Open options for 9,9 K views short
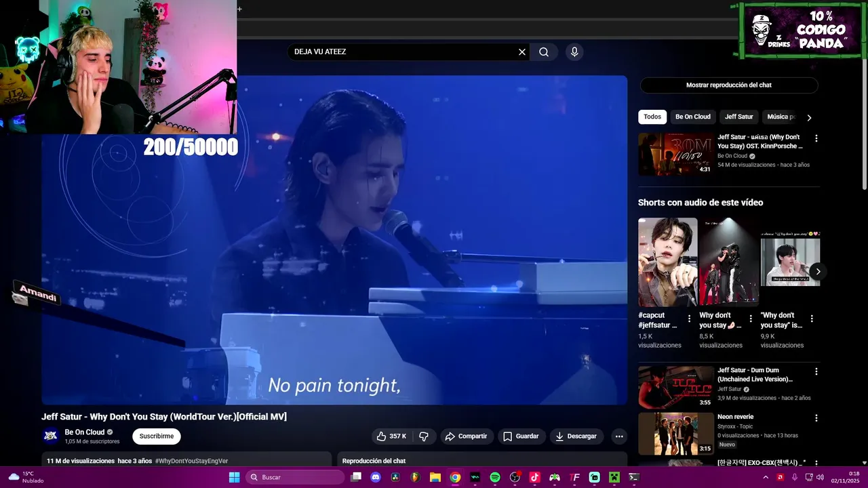Image resolution: width=868 pixels, height=488 pixels. pos(812,319)
